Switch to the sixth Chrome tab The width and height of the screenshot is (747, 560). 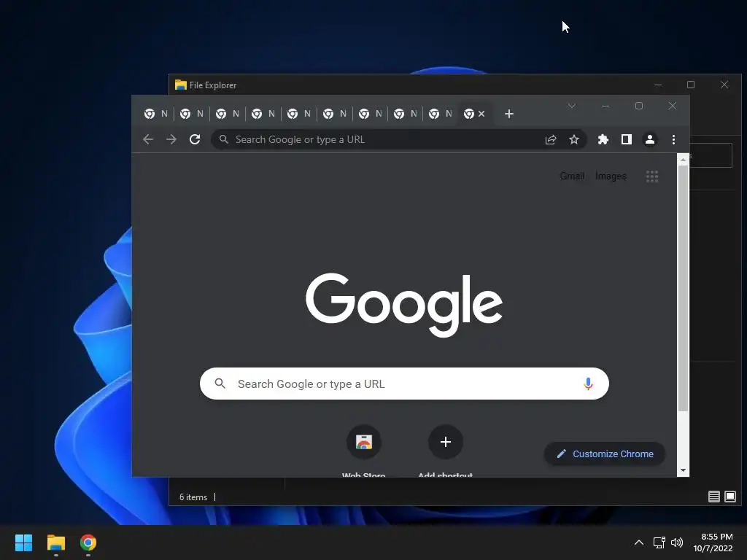click(334, 114)
